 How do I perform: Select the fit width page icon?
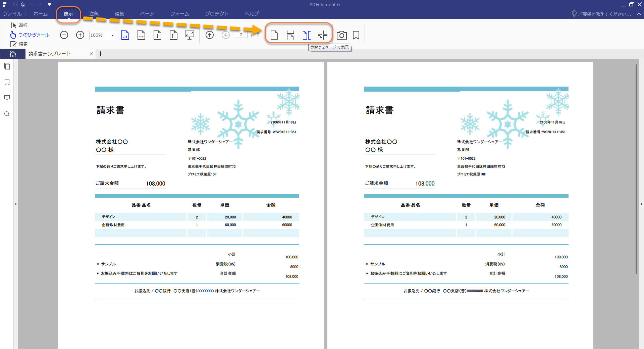141,35
